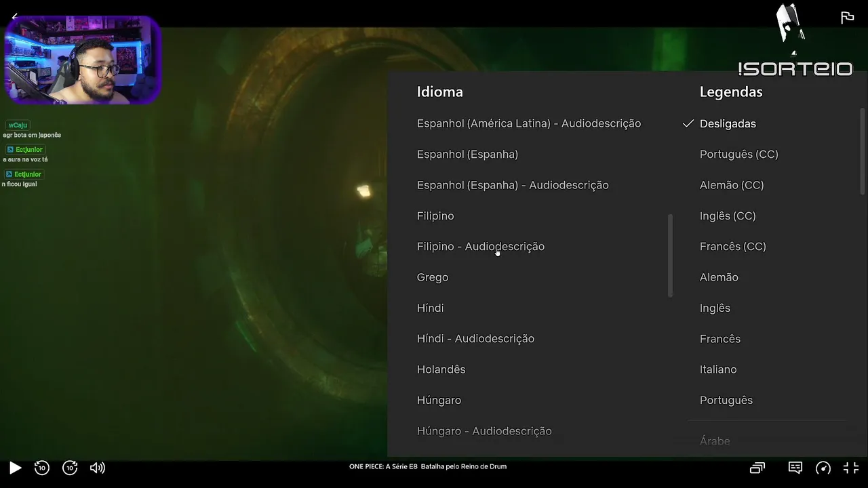The width and height of the screenshot is (868, 488).
Task: Choose Filipino - Audiodescrição audio
Action: 481,247
